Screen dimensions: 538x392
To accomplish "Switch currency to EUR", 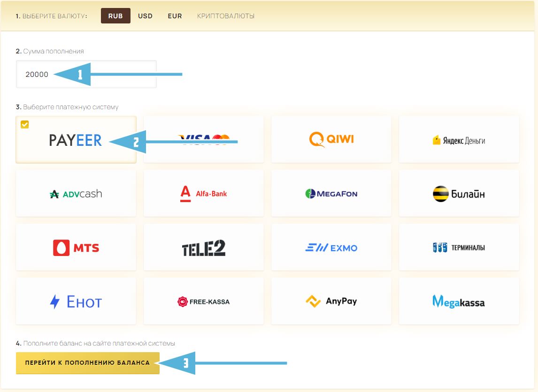I will 175,16.
